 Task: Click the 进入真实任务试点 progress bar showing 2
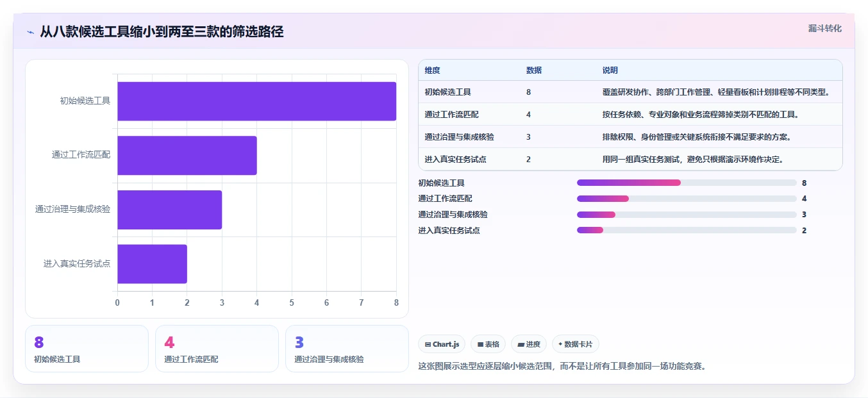point(687,230)
